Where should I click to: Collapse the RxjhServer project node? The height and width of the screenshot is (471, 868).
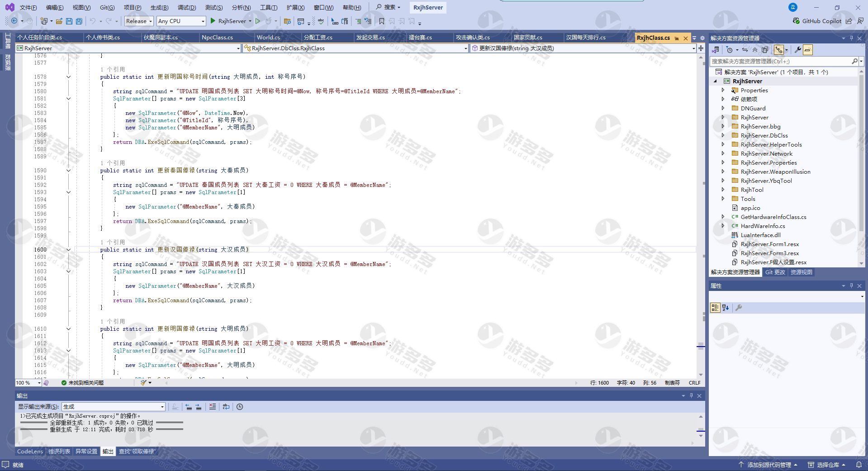[x=715, y=81]
